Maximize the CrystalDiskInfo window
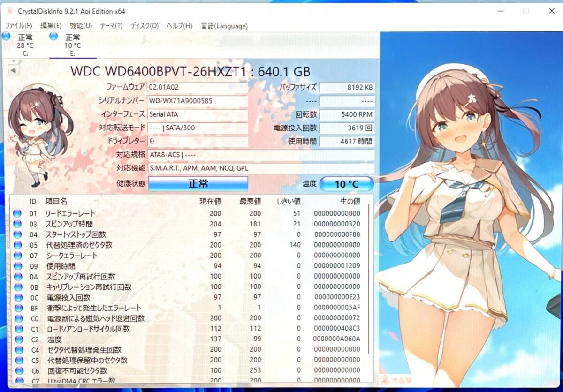563x392 pixels. (x=526, y=10)
